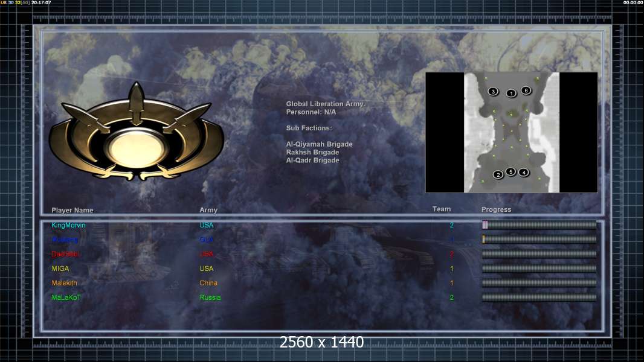Click the Progress column header
Image resolution: width=644 pixels, height=362 pixels.
pyautogui.click(x=496, y=209)
